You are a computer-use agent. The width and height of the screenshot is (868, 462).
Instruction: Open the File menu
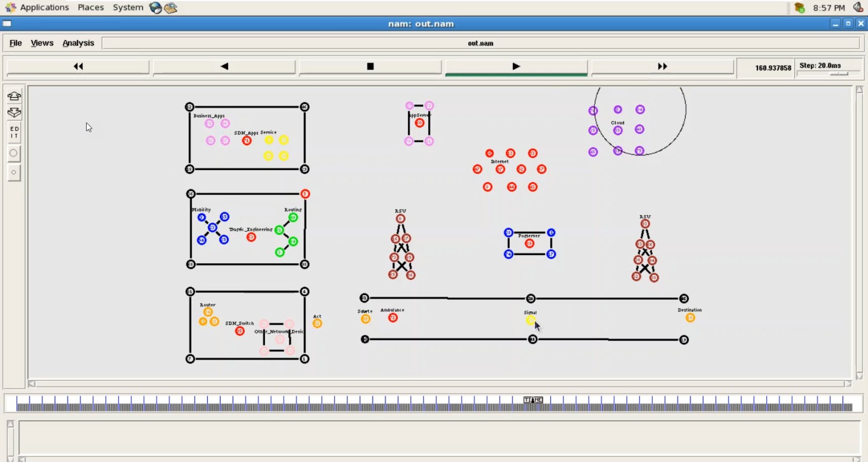[16, 43]
